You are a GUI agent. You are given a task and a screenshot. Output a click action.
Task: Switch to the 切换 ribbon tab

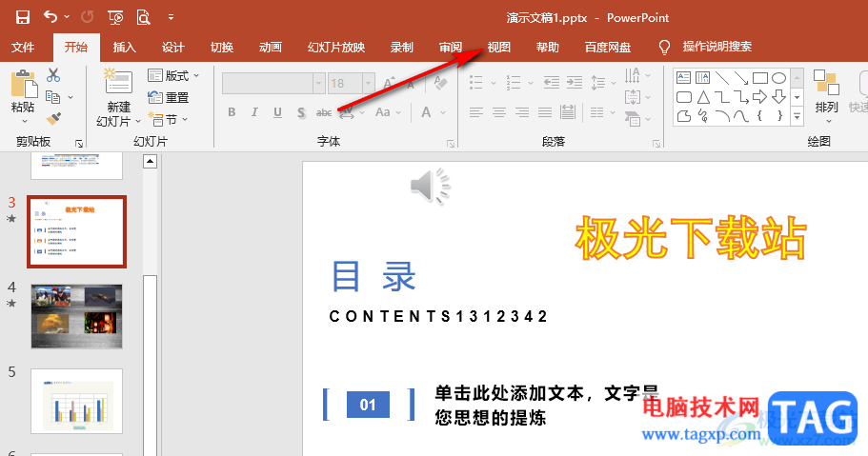coord(222,48)
